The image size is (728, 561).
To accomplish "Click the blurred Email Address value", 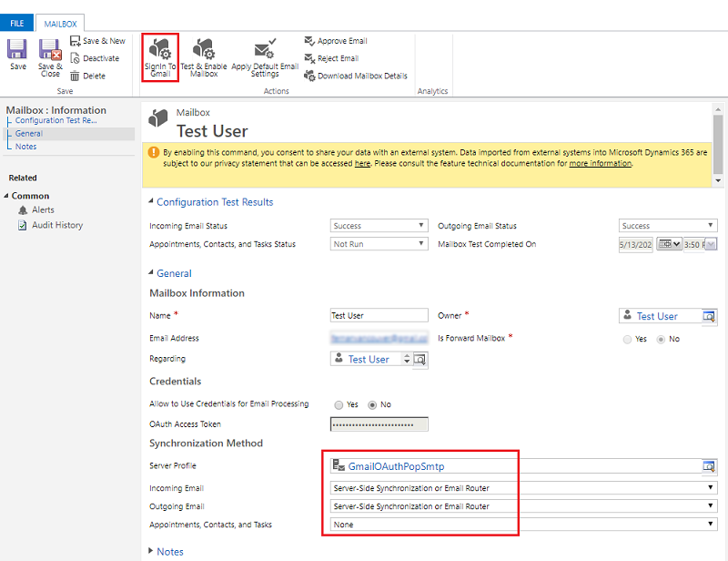I will pos(379,339).
